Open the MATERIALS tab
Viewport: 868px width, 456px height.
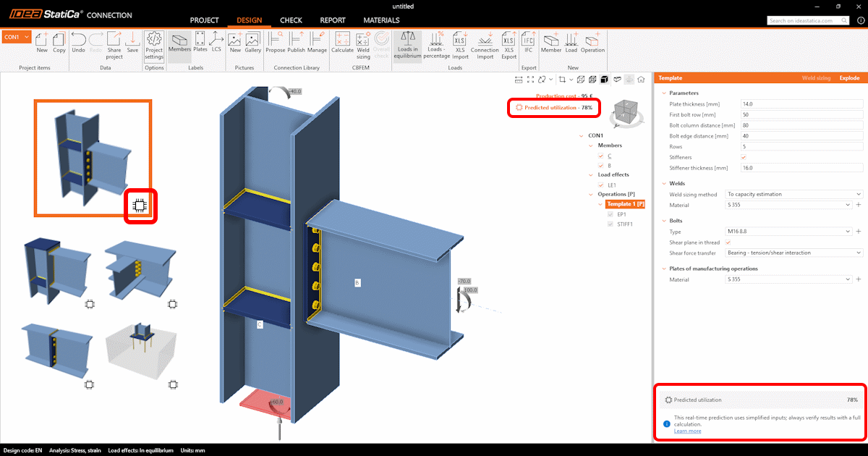(381, 20)
